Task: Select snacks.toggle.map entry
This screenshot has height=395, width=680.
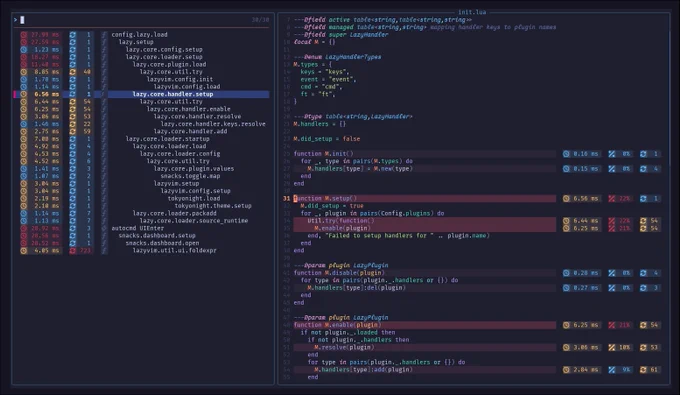Action: pos(190,176)
